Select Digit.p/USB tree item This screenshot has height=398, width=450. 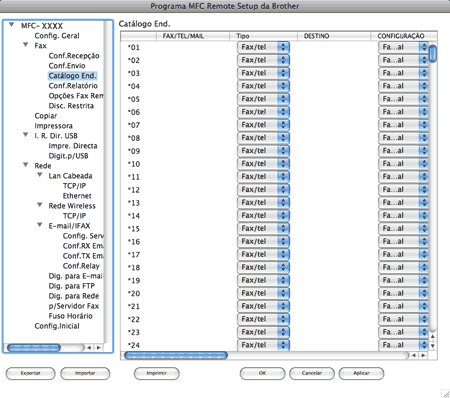coord(68,156)
